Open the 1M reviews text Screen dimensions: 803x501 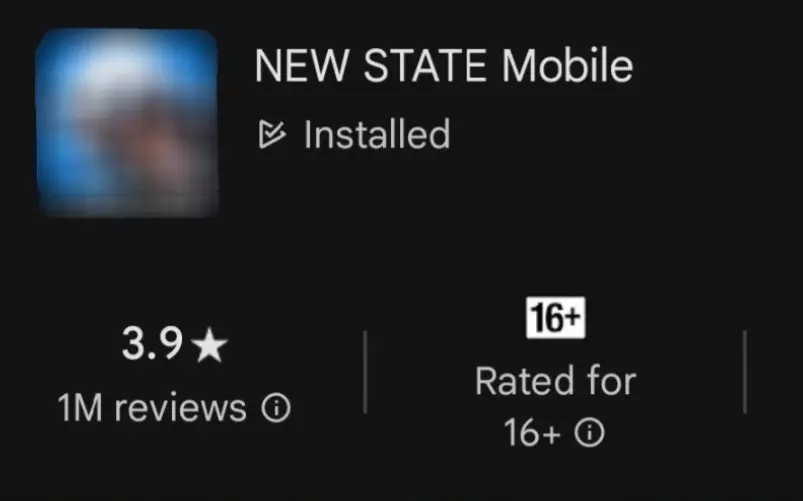pyautogui.click(x=152, y=408)
